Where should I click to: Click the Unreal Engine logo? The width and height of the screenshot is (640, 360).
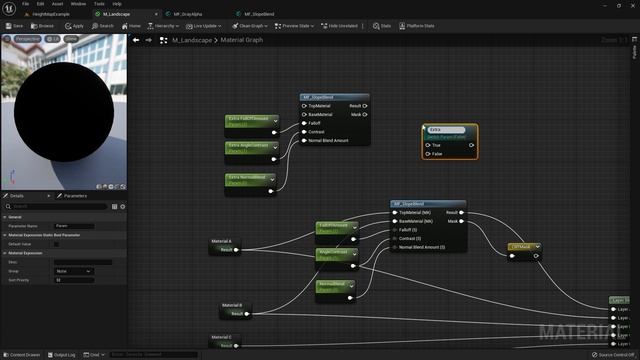pyautogui.click(x=9, y=8)
